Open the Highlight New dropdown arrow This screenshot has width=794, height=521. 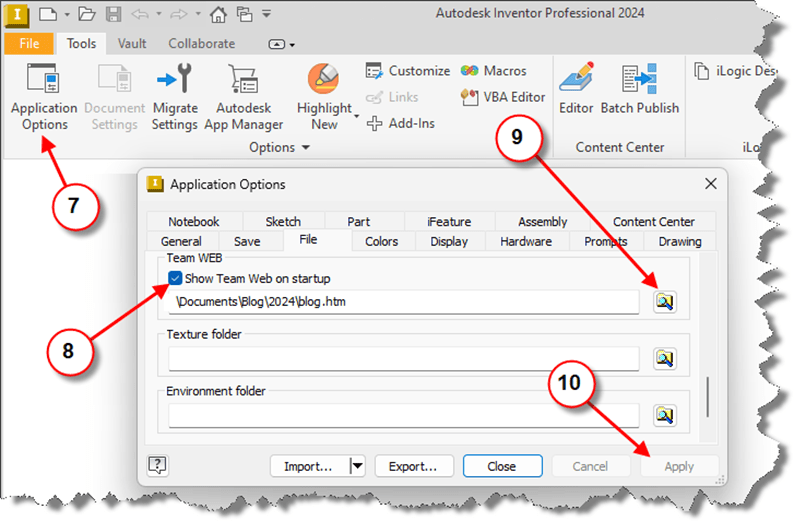click(x=356, y=116)
